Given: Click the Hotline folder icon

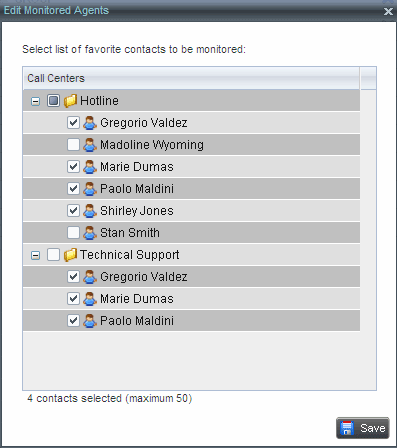Looking at the screenshot, I should coord(70,101).
